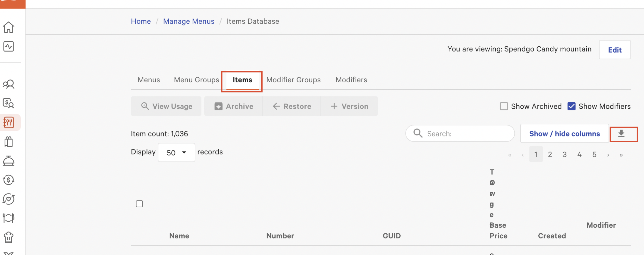The height and width of the screenshot is (255, 644).
Task: Jump to page 3 of results
Action: (x=565, y=155)
